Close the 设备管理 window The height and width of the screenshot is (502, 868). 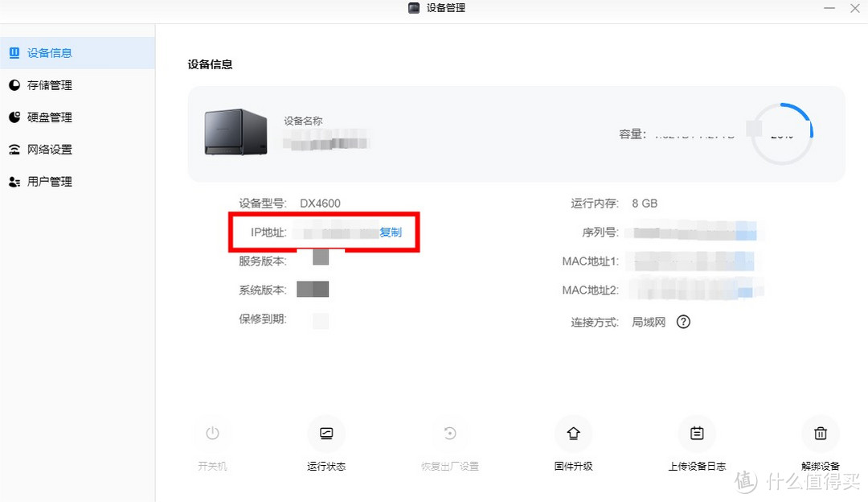pos(855,8)
